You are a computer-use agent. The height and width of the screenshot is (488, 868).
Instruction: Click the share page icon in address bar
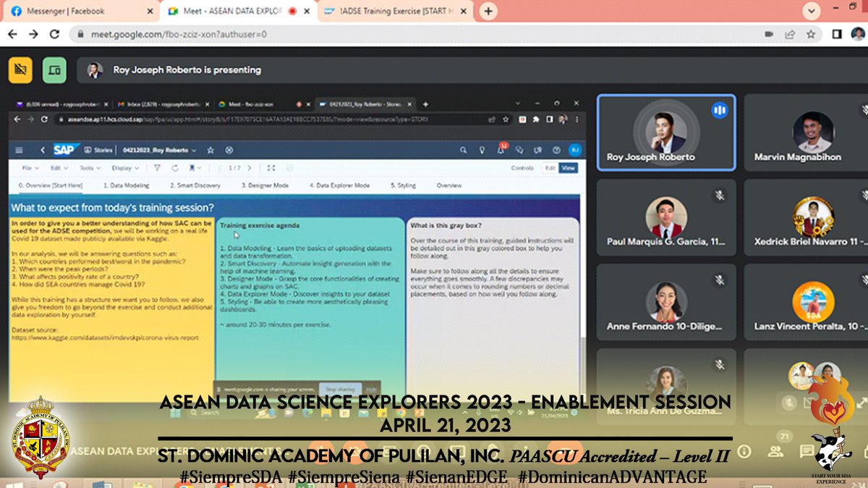click(790, 34)
